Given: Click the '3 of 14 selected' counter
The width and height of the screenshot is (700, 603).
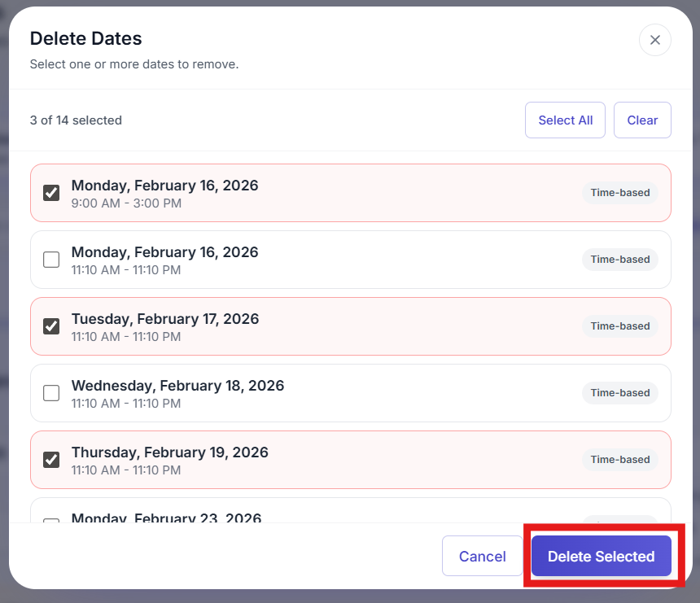Looking at the screenshot, I should point(76,120).
